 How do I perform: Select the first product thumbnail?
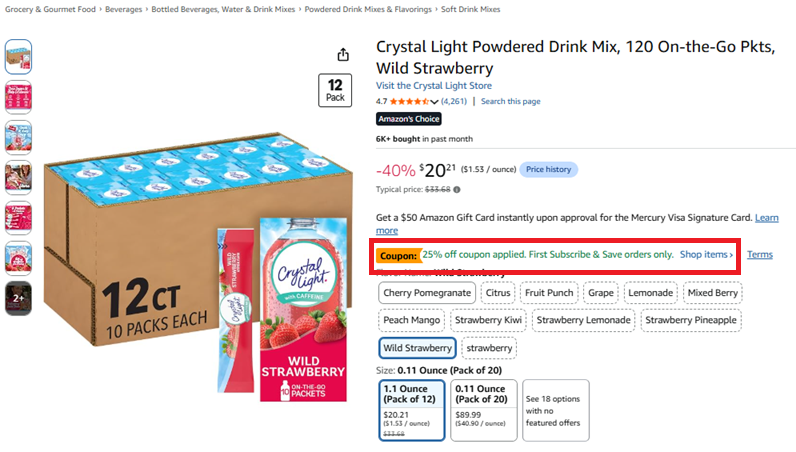pyautogui.click(x=18, y=56)
